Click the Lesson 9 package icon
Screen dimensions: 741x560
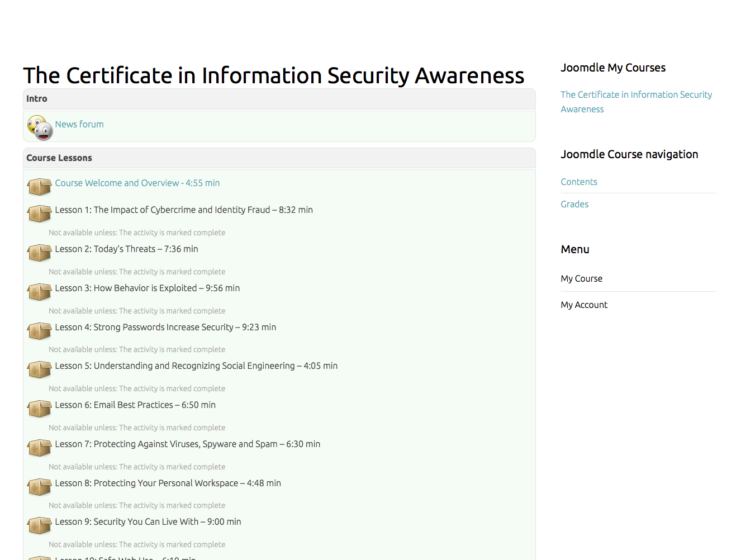pyautogui.click(x=40, y=525)
